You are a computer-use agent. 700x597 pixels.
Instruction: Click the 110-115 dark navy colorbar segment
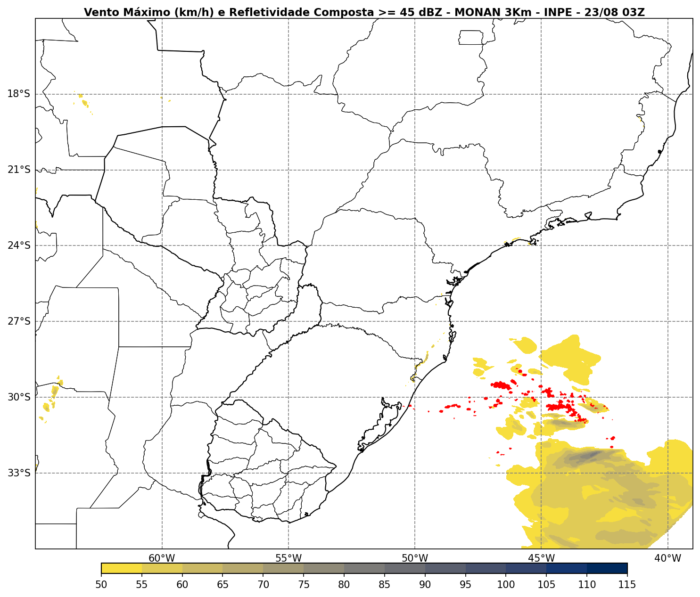pos(607,568)
